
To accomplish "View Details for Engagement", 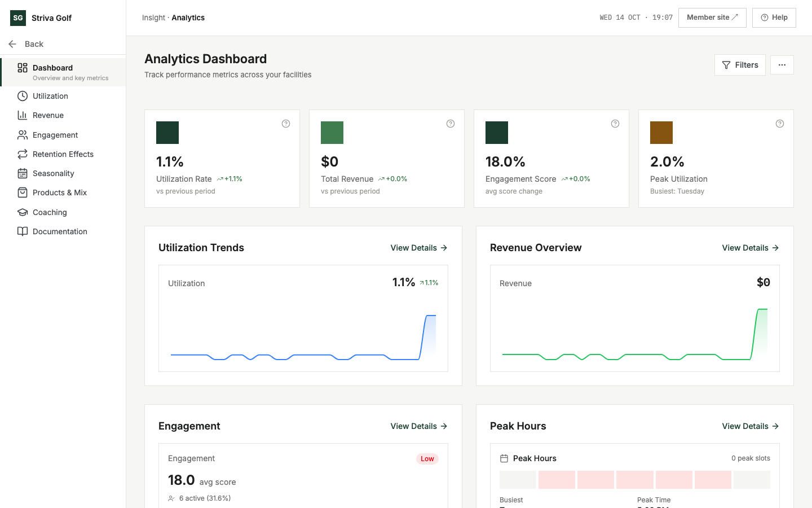I will pos(419,426).
